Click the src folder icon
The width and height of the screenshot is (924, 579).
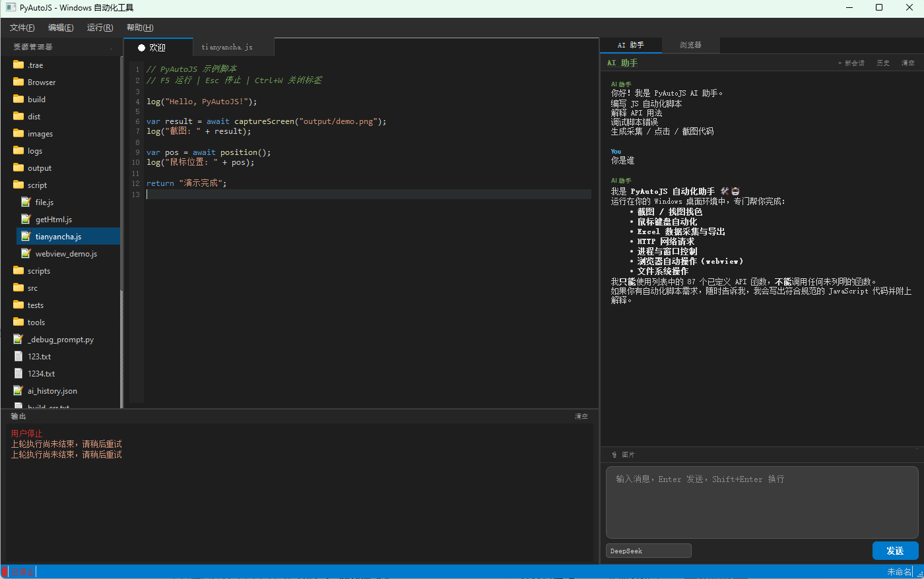[x=18, y=288]
